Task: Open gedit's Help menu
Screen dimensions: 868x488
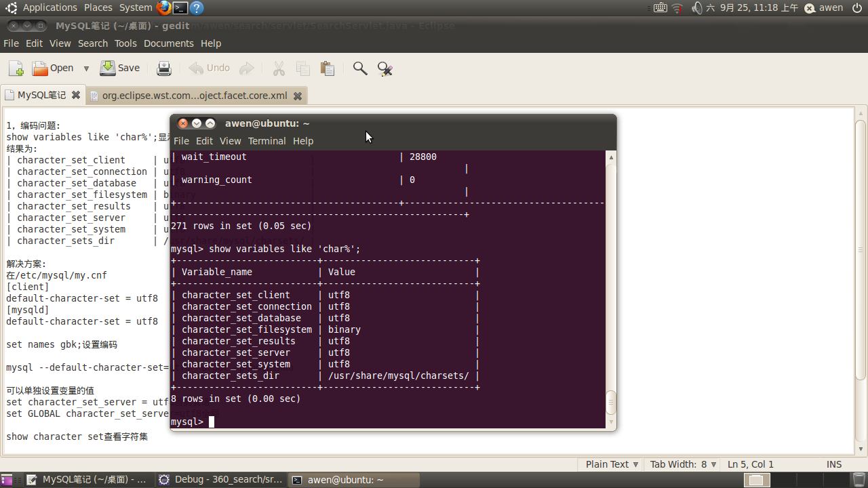Action: [x=211, y=43]
